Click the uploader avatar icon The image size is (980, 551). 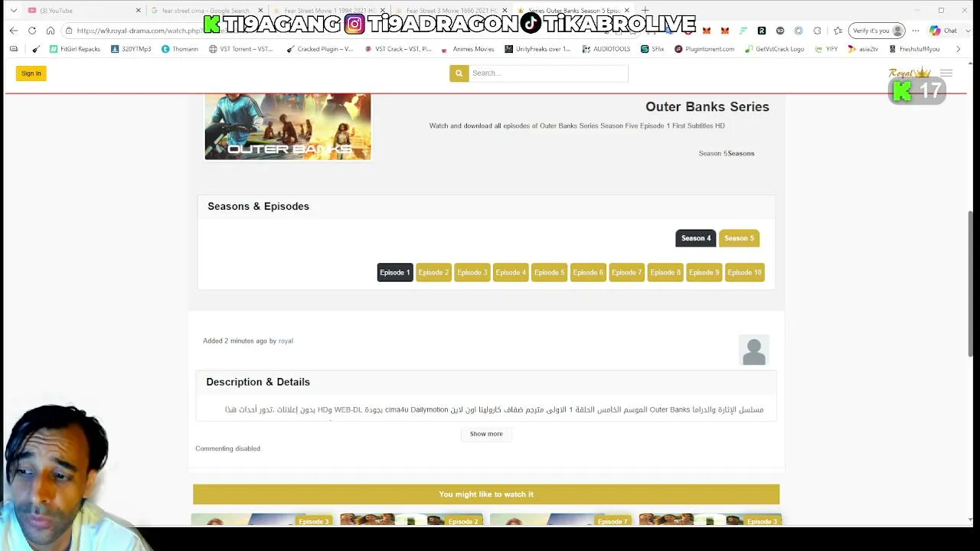click(754, 350)
